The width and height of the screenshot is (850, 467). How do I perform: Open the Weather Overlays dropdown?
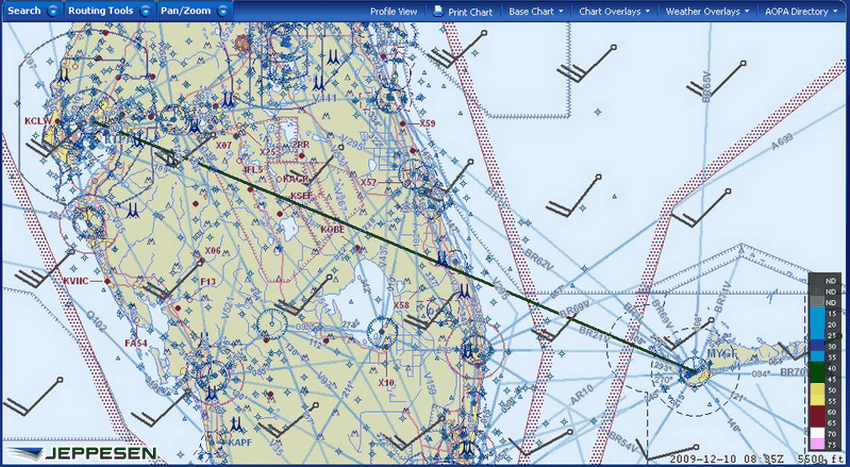(x=707, y=11)
